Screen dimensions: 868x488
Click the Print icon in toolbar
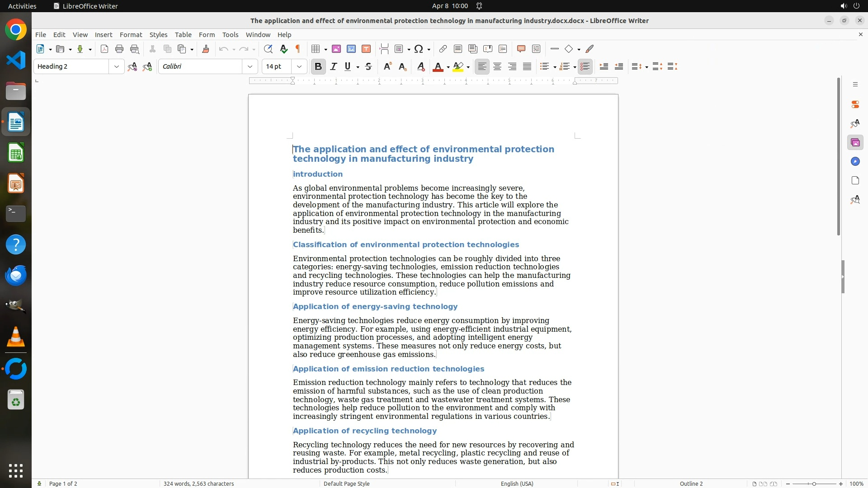coord(119,49)
